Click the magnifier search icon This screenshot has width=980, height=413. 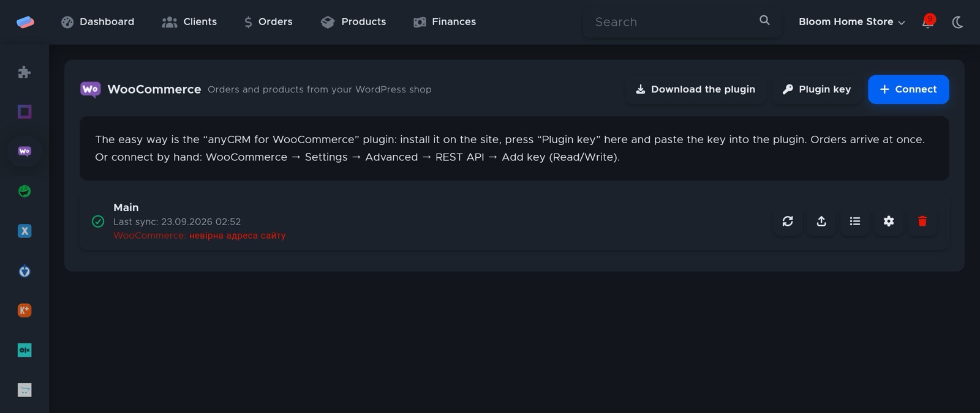click(764, 20)
